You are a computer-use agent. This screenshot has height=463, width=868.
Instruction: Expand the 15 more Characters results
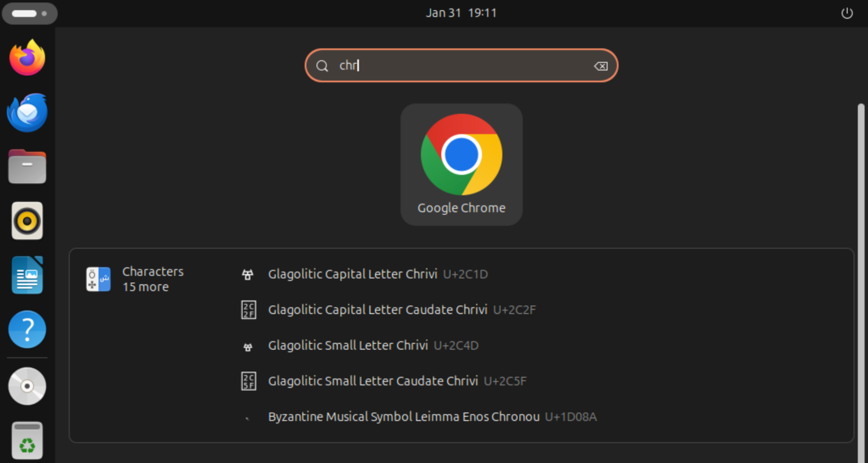[x=145, y=287]
